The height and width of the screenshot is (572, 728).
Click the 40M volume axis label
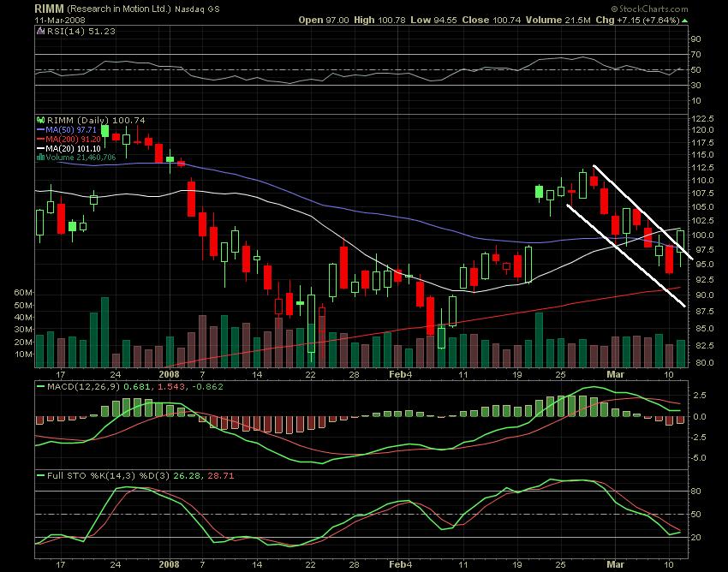[x=23, y=318]
